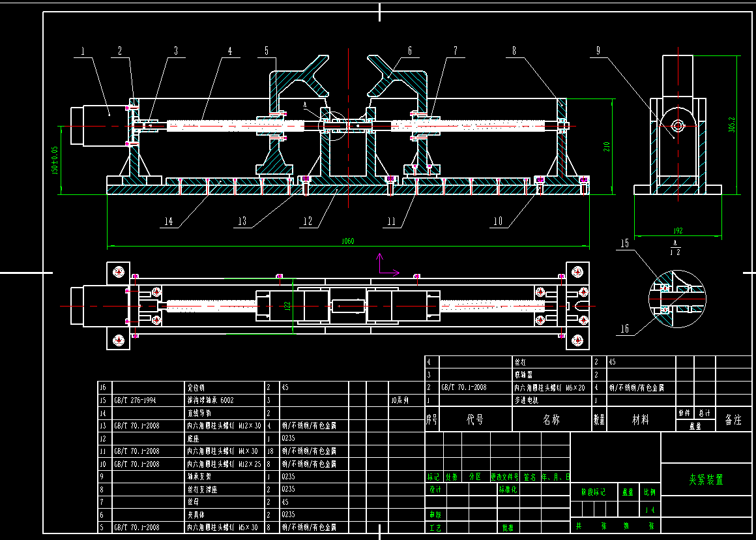The image size is (756, 540).
Task: Select the 305.2 height dimension text
Action: (732, 125)
